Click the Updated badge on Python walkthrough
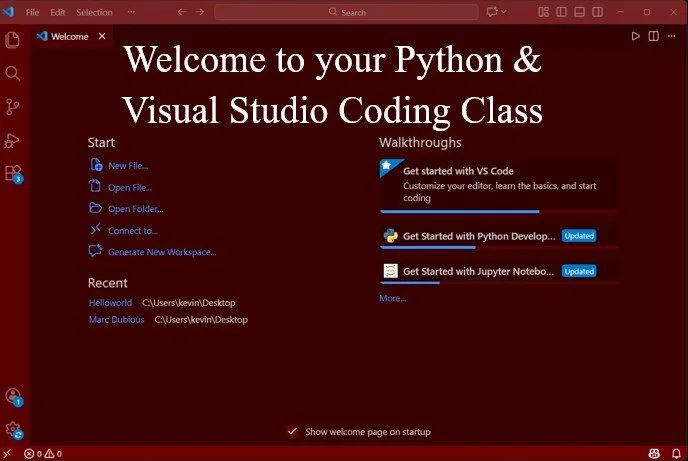This screenshot has height=461, width=688. 579,236
